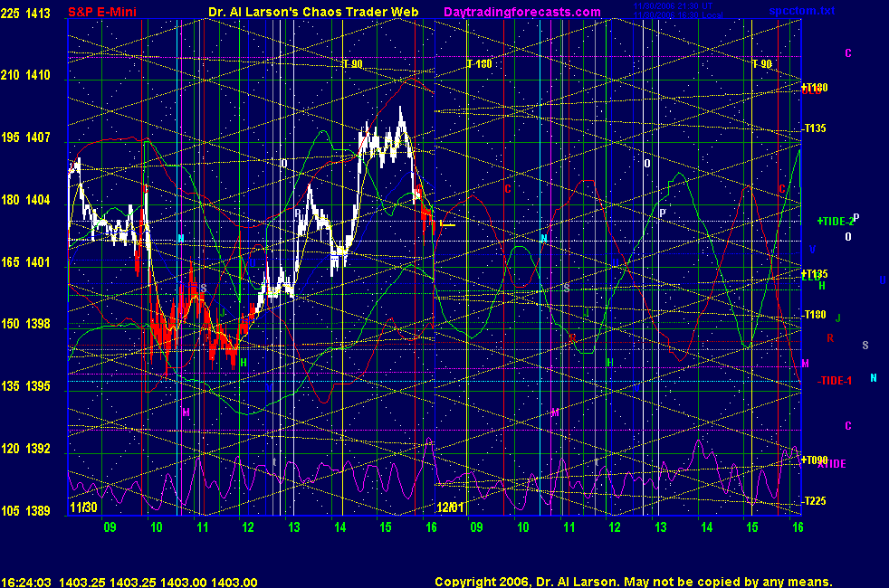Click the "-T135" level label
The height and width of the screenshot is (588, 889).
pos(815,128)
